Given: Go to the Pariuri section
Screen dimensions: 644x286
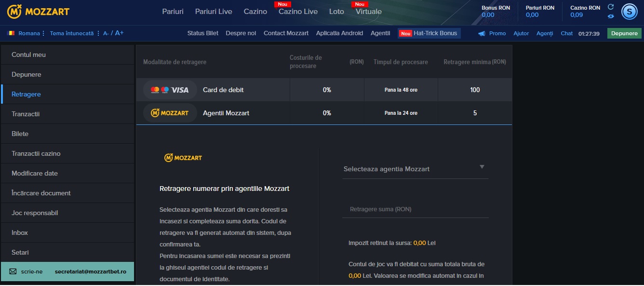Looking at the screenshot, I should [x=173, y=12].
